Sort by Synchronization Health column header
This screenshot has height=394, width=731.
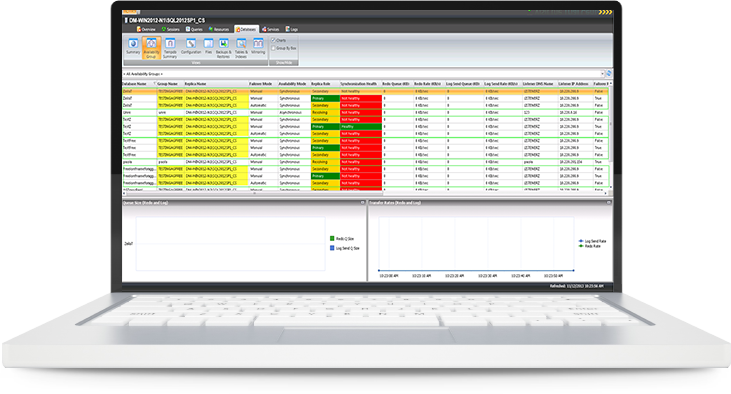(360, 84)
